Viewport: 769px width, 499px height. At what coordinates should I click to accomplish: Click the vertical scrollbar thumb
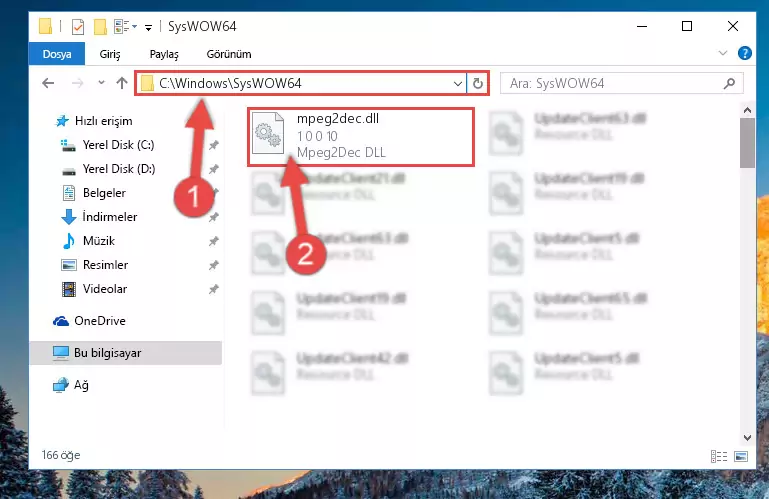pos(747,143)
